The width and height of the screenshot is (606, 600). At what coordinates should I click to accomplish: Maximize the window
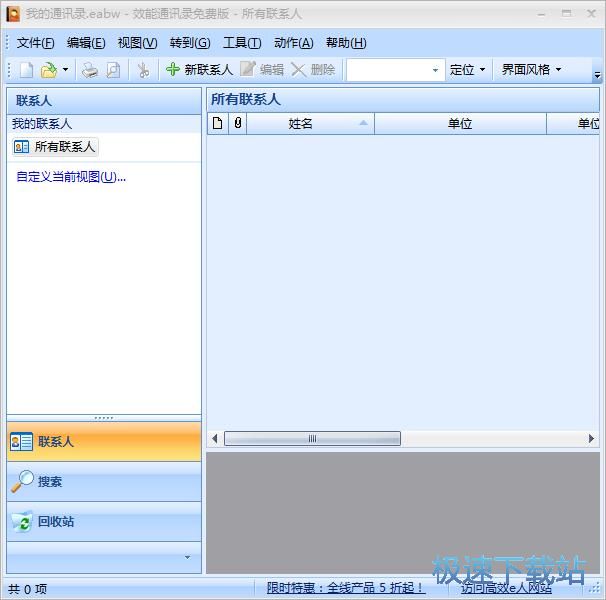pos(566,14)
